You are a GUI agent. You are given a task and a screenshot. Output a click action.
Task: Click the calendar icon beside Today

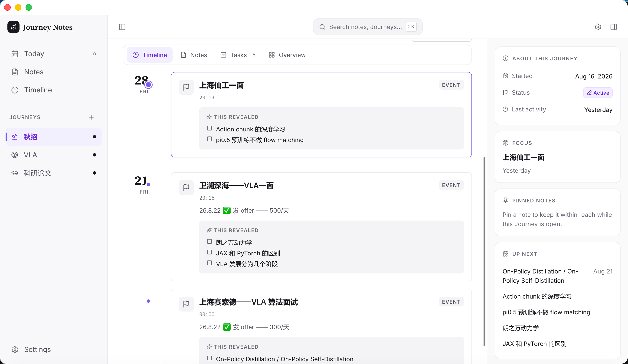pyautogui.click(x=15, y=54)
